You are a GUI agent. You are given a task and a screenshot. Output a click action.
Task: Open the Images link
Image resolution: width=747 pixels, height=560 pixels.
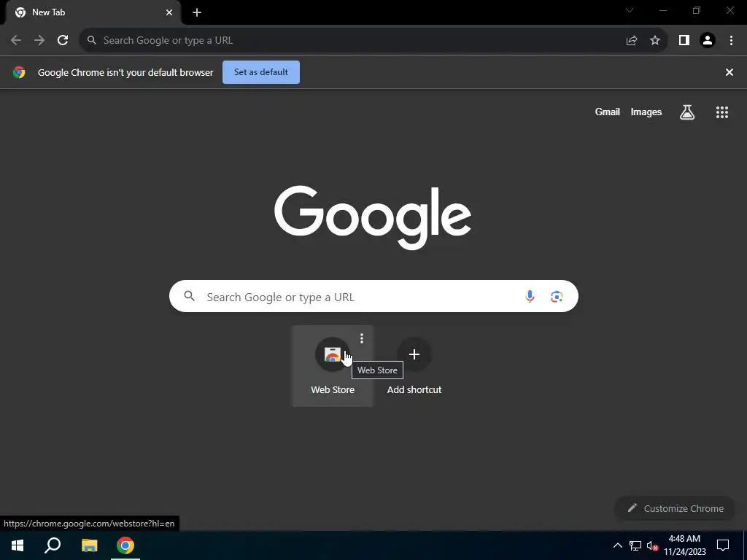(646, 112)
